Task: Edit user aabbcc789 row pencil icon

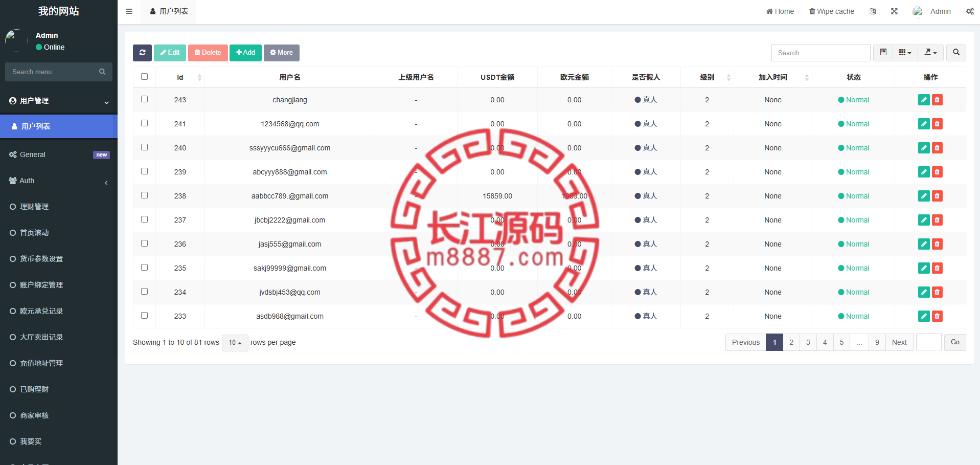Action: [924, 196]
